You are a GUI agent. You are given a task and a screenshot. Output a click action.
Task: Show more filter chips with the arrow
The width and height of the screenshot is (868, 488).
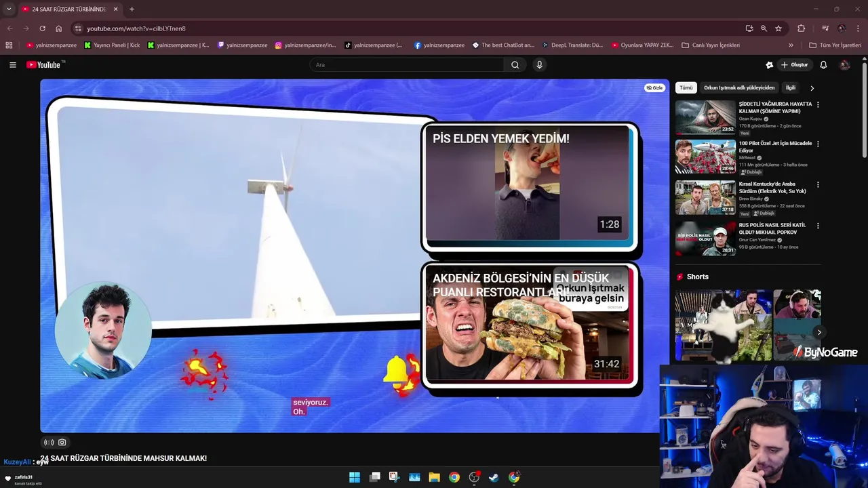(812, 88)
